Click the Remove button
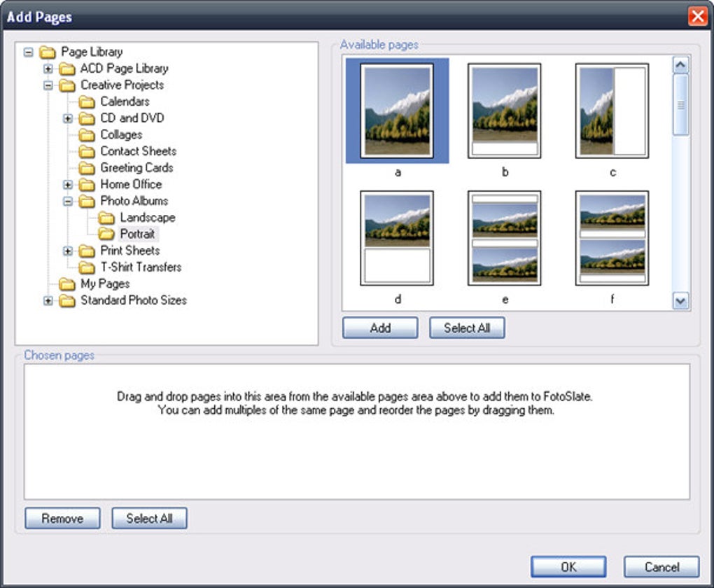 (x=62, y=518)
